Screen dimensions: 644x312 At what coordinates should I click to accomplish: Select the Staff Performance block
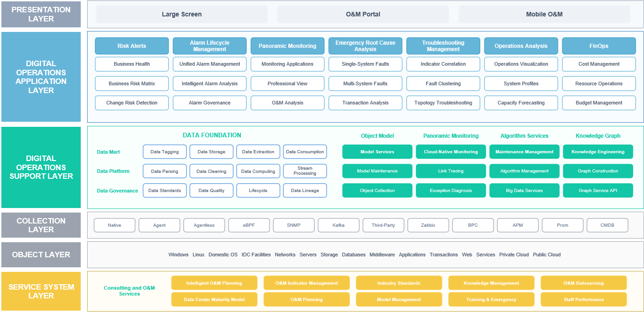point(584,300)
